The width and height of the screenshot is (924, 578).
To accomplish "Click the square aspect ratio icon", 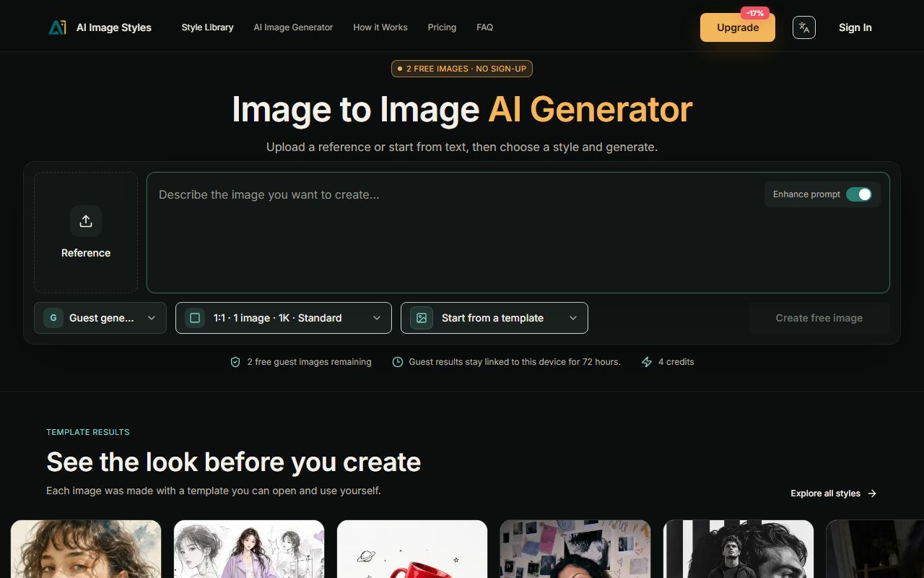I will pyautogui.click(x=195, y=318).
